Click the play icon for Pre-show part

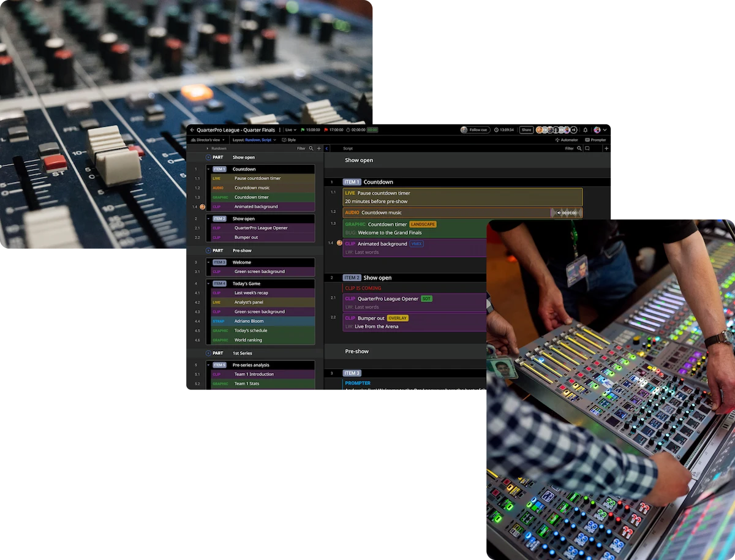(x=208, y=251)
